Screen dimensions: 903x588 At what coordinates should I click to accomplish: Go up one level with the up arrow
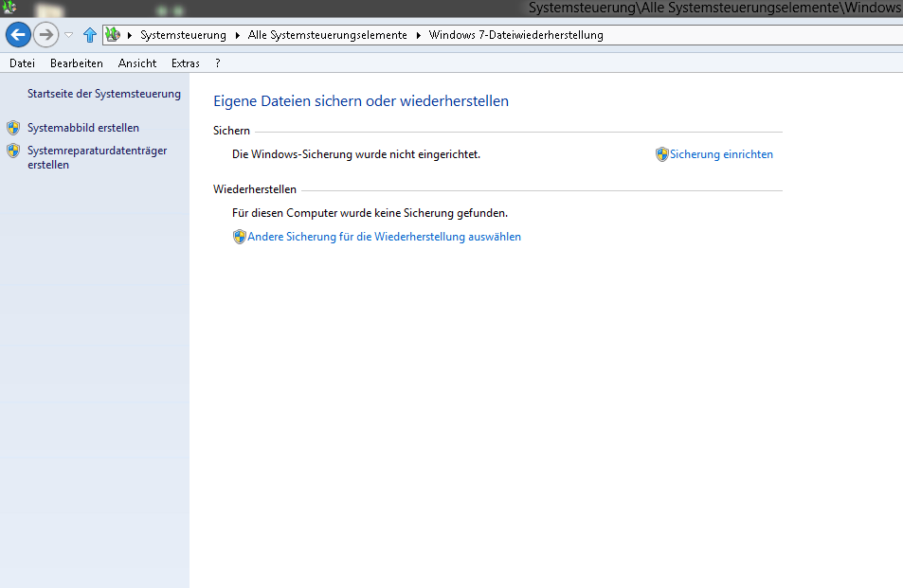89,35
